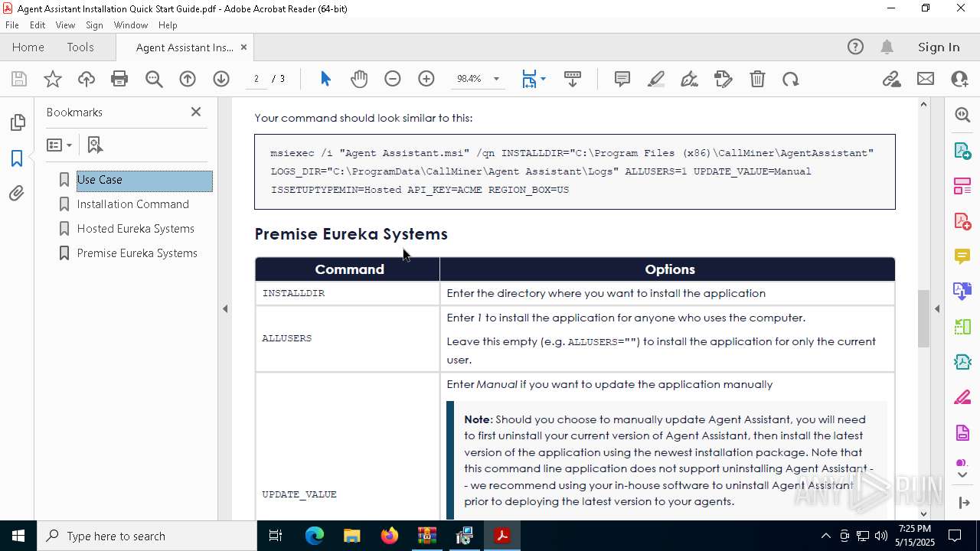Collapse the left navigation pane arrow
The width and height of the screenshot is (980, 551).
(225, 309)
